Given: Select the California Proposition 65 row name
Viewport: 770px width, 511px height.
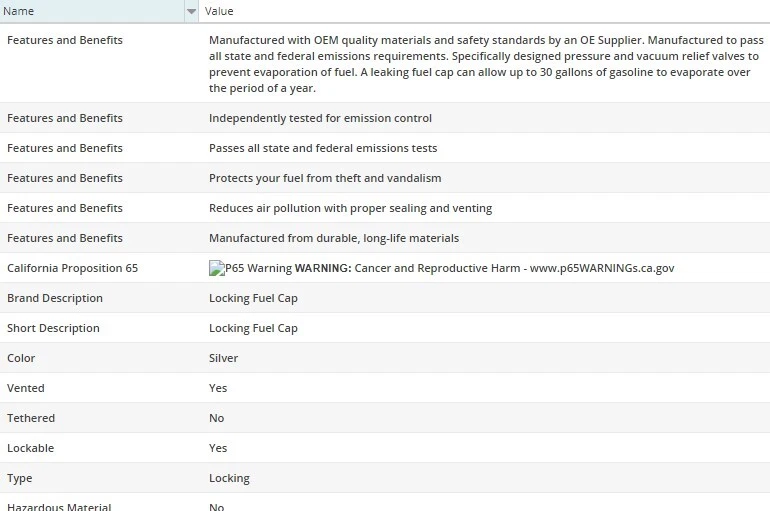Looking at the screenshot, I should pos(72,268).
